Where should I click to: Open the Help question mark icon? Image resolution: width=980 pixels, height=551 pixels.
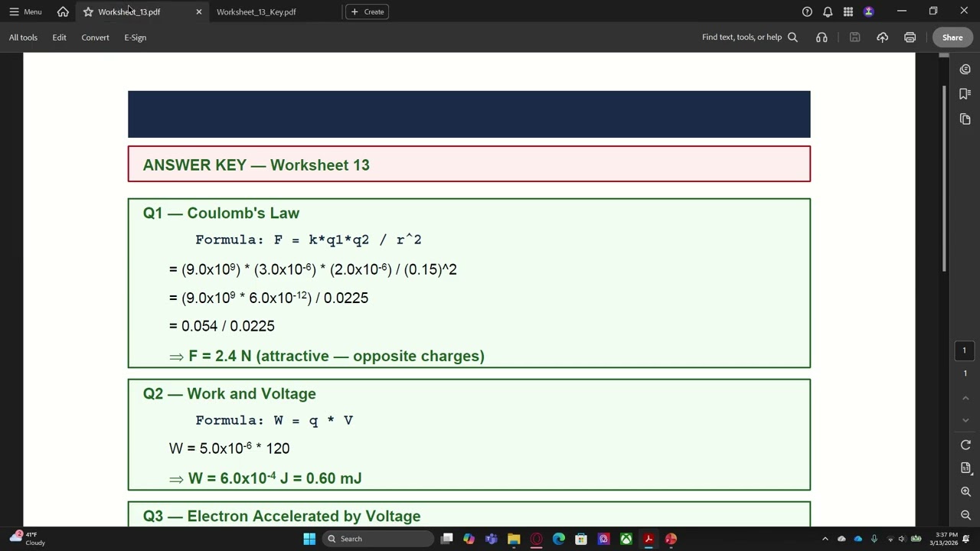(x=807, y=11)
